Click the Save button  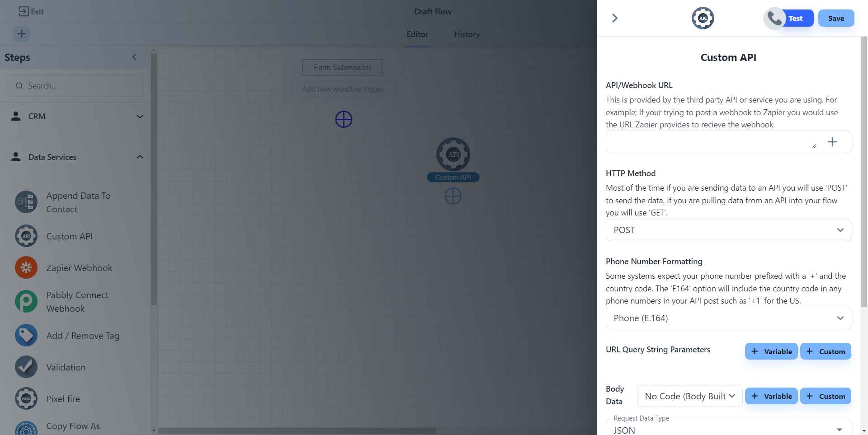(x=836, y=18)
